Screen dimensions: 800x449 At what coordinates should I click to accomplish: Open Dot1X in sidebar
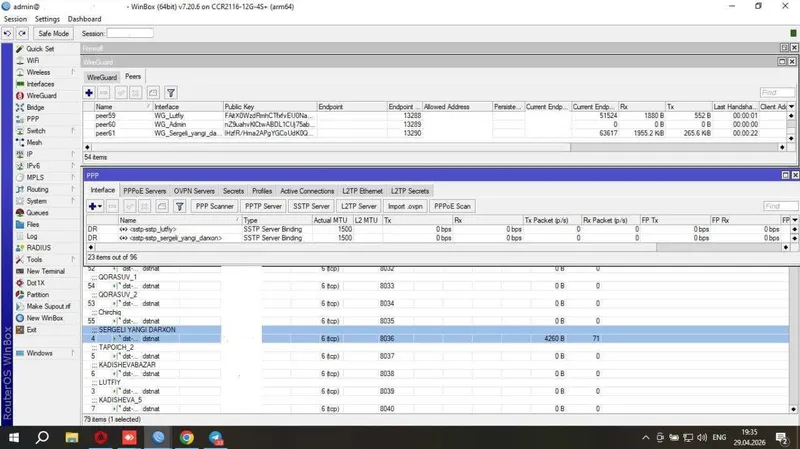35,283
